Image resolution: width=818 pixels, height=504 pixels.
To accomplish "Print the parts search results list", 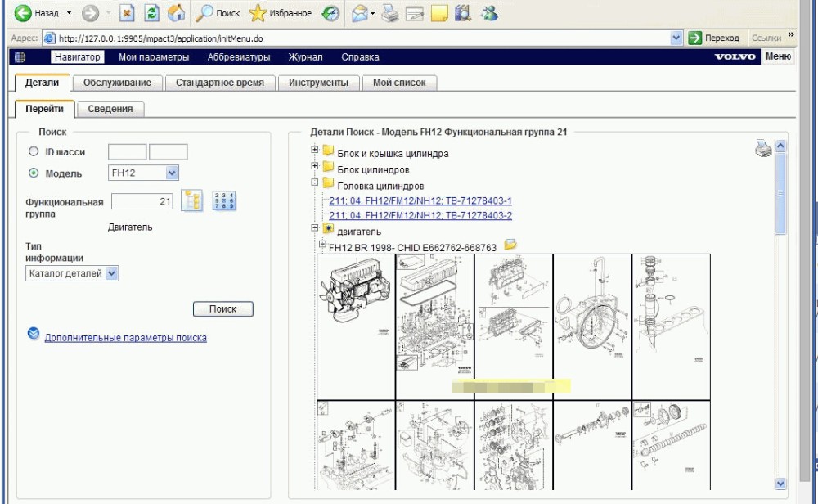I will (763, 149).
